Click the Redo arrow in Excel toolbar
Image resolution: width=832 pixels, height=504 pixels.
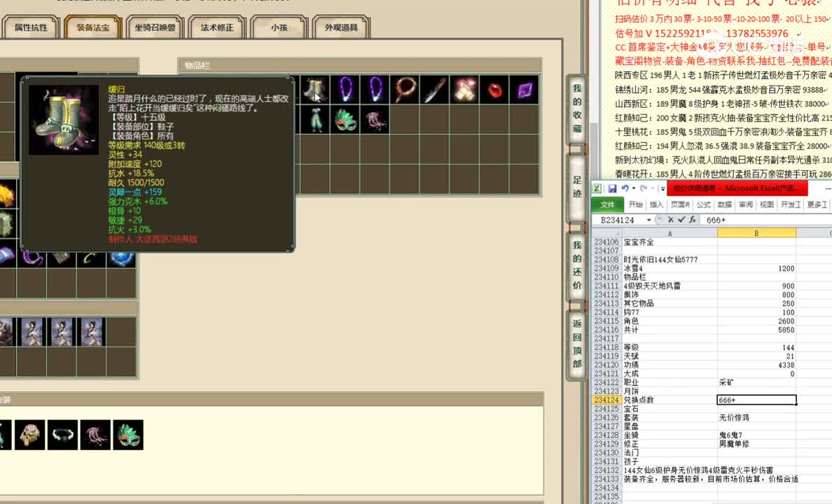coord(644,188)
